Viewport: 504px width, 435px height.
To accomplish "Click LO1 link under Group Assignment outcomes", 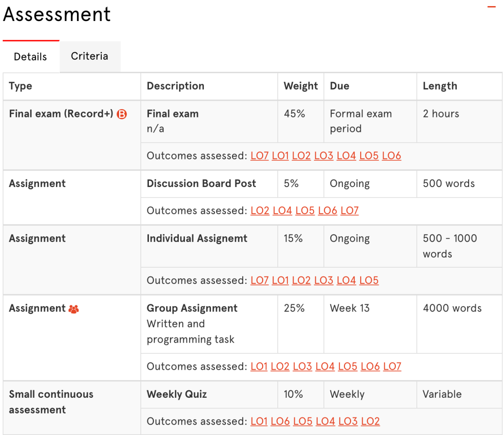I will (259, 367).
